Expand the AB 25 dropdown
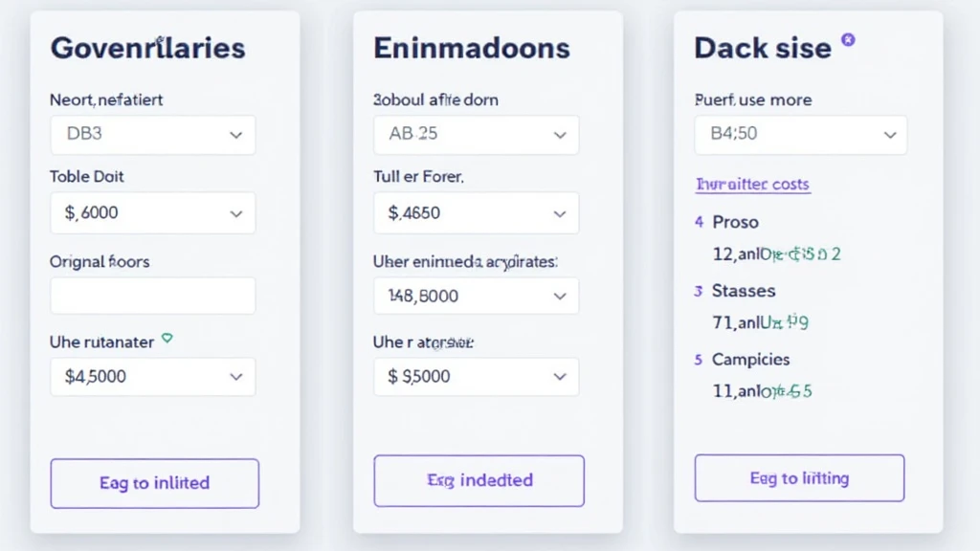This screenshot has width=980, height=551. tap(477, 134)
